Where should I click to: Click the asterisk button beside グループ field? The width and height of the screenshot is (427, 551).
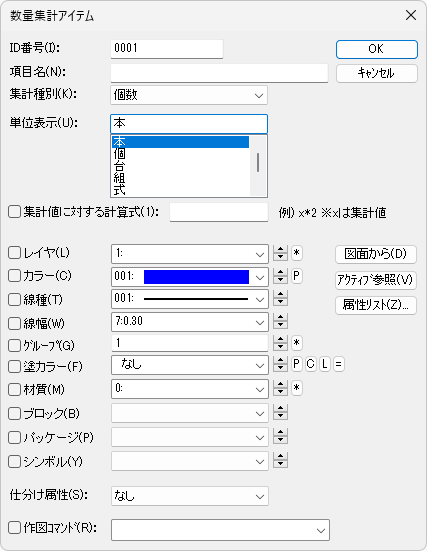[x=297, y=343]
